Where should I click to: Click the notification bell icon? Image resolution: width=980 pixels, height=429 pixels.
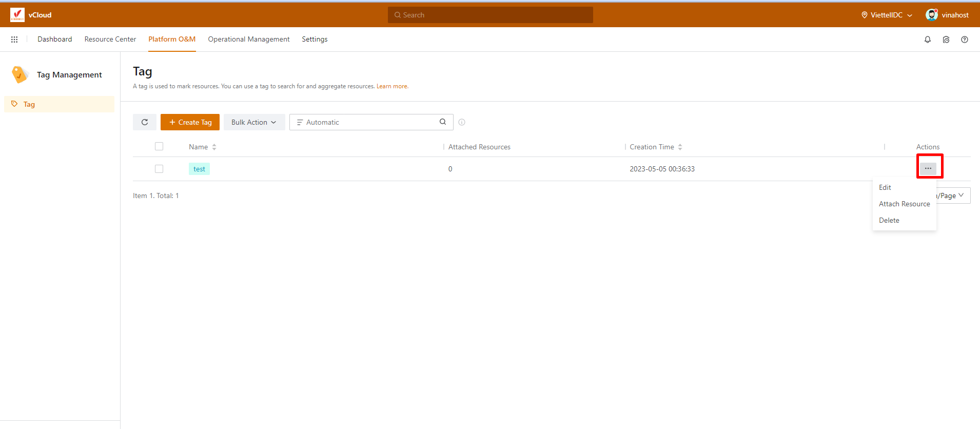point(927,40)
